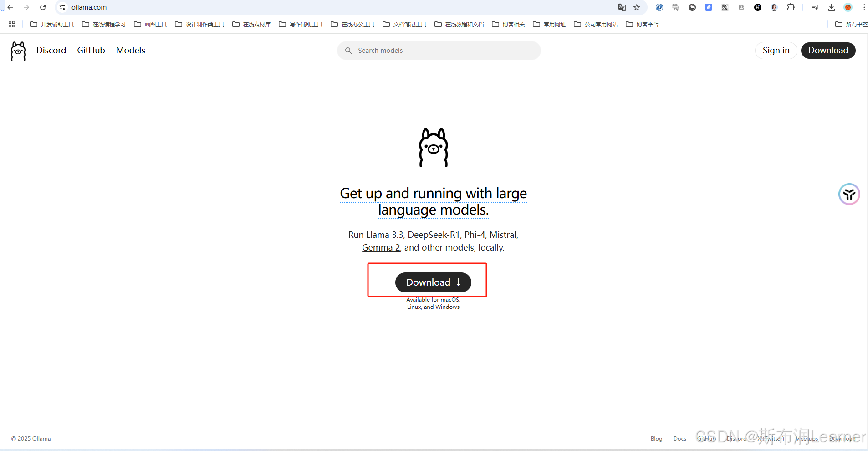Screen dimensions: 868x451
Task: Click the translate page icon in address bar
Action: tap(622, 7)
